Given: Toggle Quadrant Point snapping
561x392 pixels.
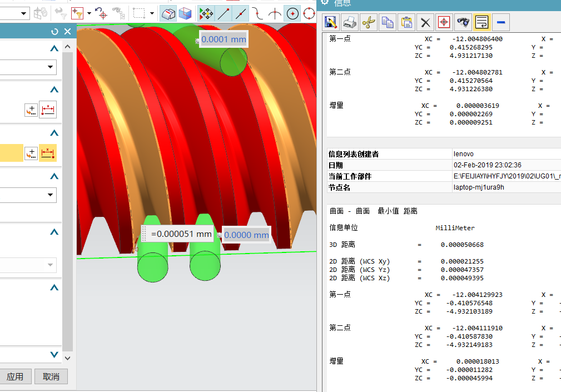Looking at the screenshot, I should 309,13.
